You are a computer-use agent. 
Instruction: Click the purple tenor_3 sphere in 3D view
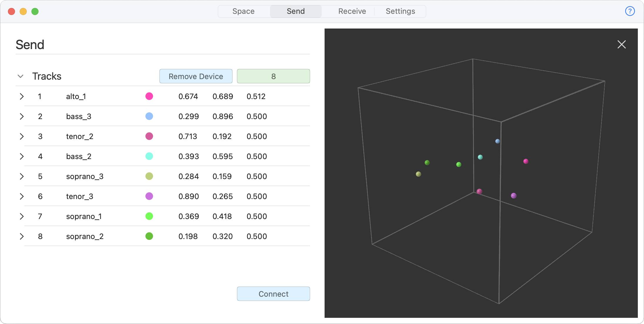pyautogui.click(x=514, y=196)
